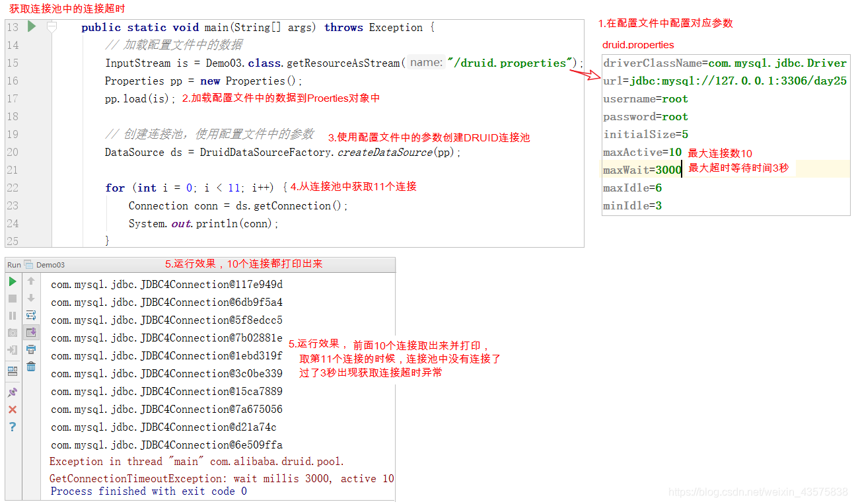Viewport: 854px width, 504px height.
Task: Clear console with the trash icon
Action: pos(31,367)
